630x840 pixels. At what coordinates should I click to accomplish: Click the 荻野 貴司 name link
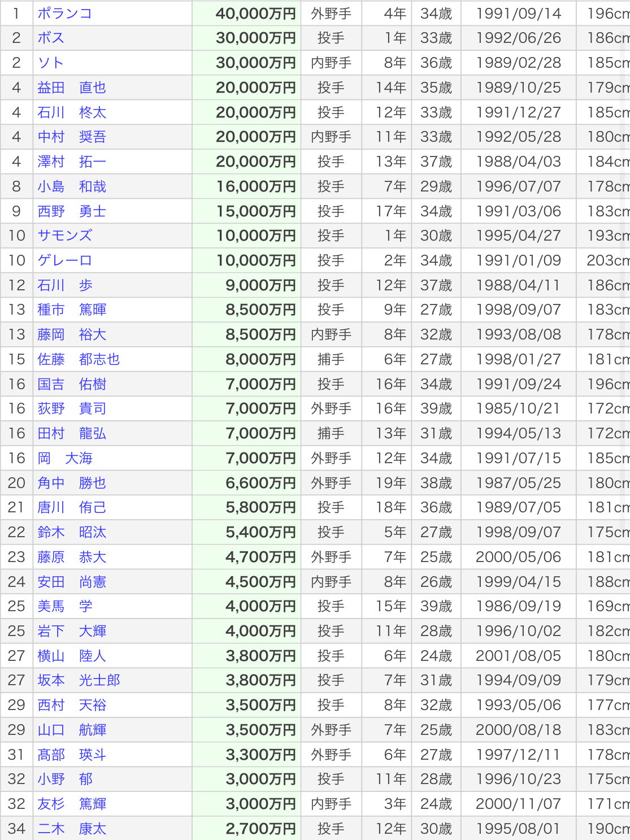pos(72,408)
